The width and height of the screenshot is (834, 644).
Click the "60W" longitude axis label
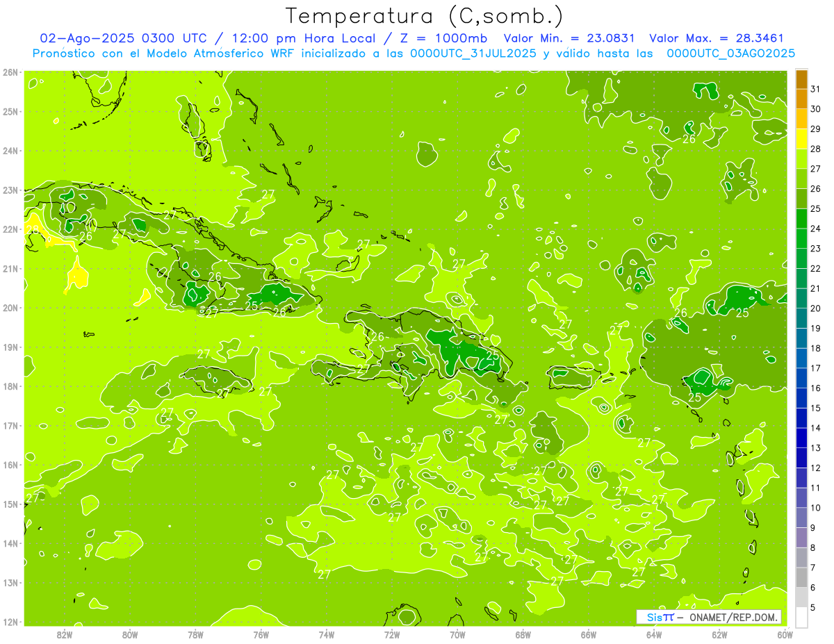tap(785, 634)
